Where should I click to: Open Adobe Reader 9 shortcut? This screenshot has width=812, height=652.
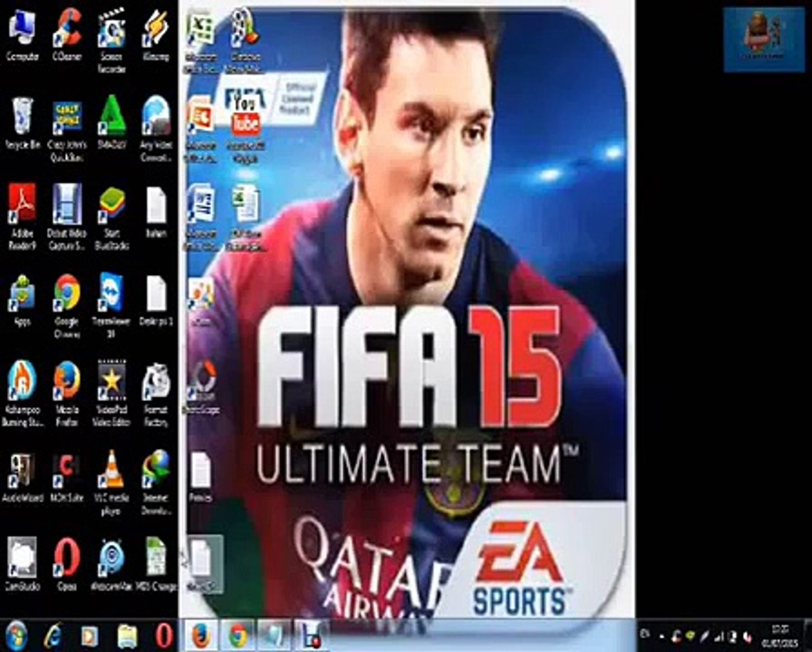[x=22, y=217]
